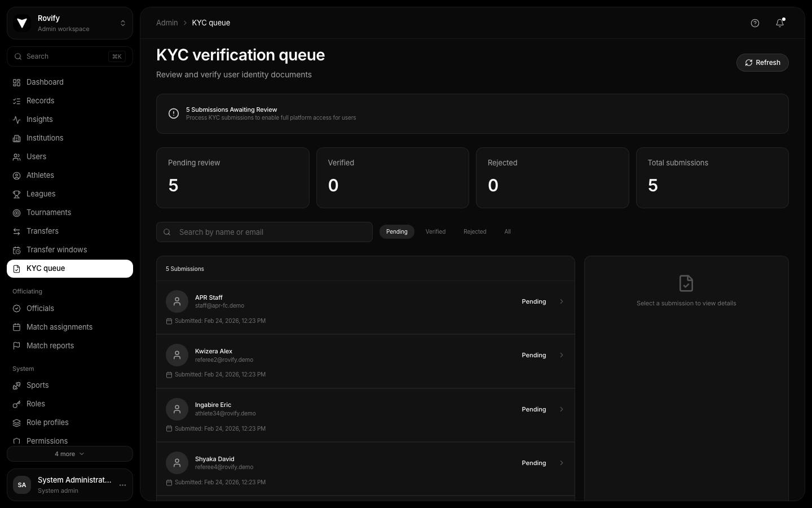812x508 pixels.
Task: Click the Roles key icon
Action: tap(17, 404)
